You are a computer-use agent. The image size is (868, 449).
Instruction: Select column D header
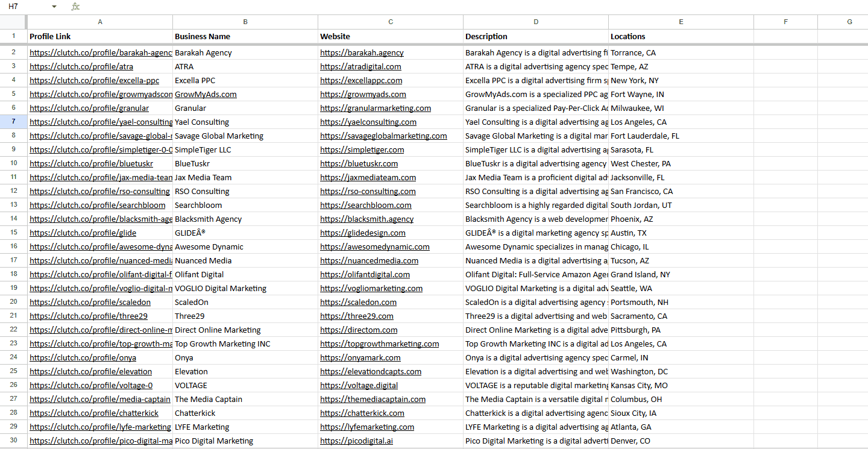tap(536, 22)
